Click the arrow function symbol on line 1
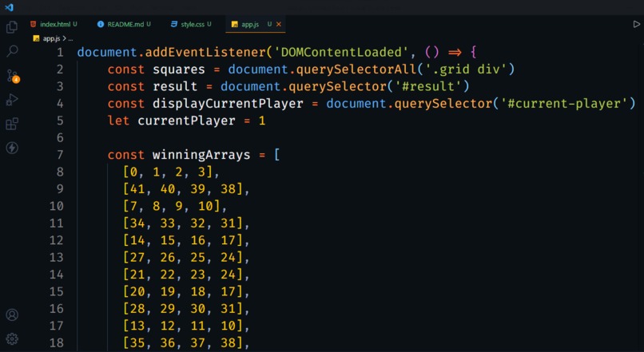The image size is (644, 352). [455, 53]
